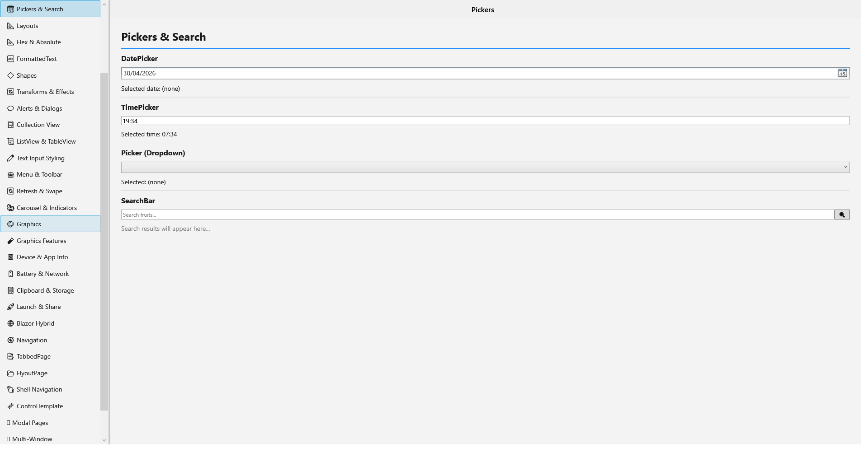Image resolution: width=868 pixels, height=462 pixels.
Task: Open the Modal Pages item
Action: 50,423
